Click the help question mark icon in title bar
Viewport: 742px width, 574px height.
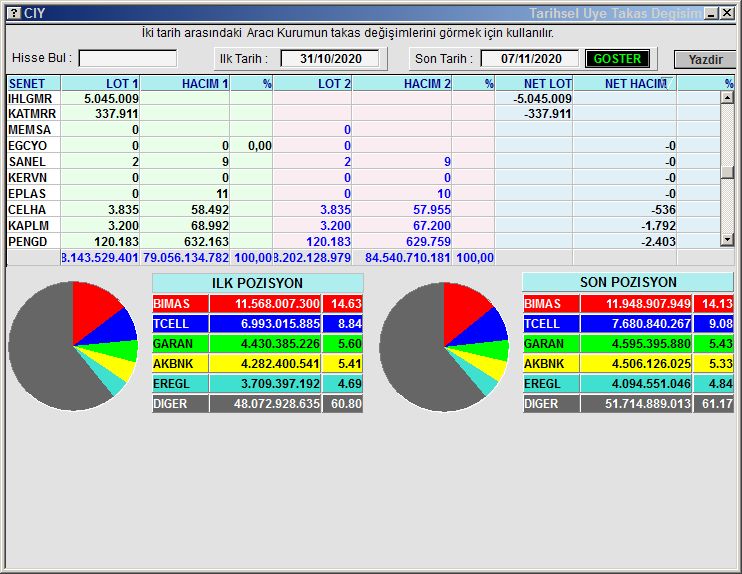click(x=15, y=13)
